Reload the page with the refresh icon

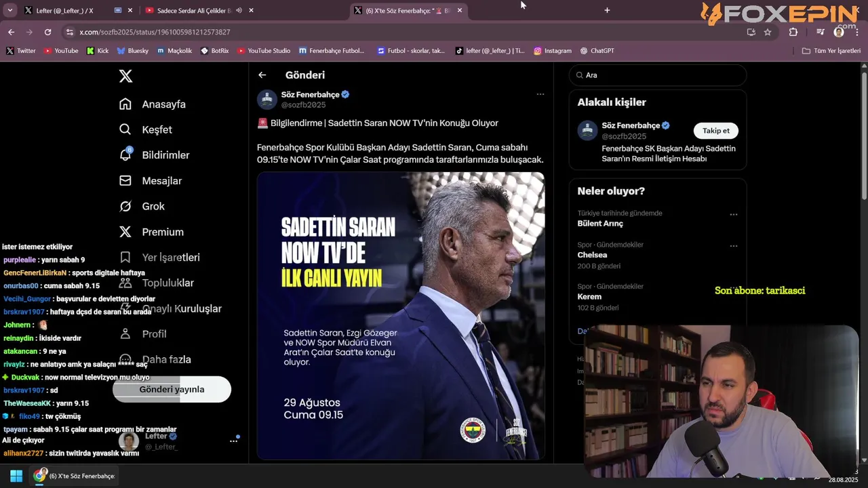[47, 32]
